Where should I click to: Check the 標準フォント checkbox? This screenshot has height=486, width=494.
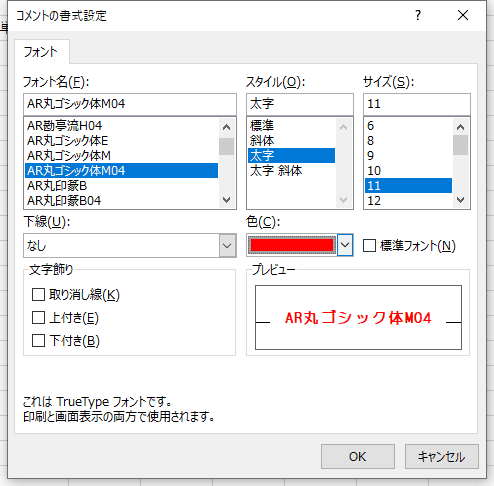point(369,246)
